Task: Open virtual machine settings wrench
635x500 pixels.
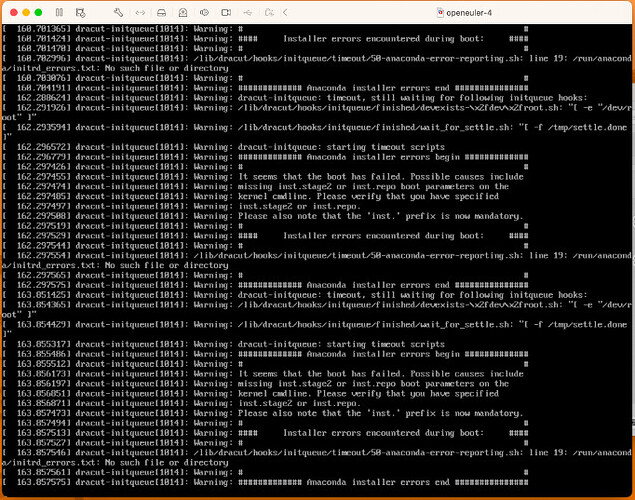Action: pyautogui.click(x=118, y=13)
